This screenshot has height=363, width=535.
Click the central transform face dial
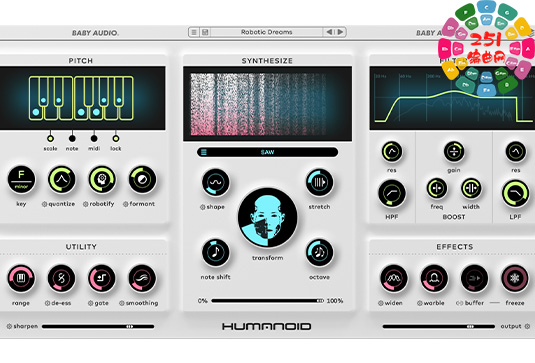point(268,218)
